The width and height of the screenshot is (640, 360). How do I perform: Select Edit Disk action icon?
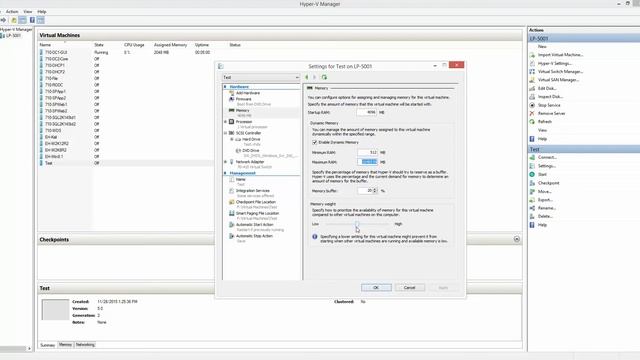(532, 88)
